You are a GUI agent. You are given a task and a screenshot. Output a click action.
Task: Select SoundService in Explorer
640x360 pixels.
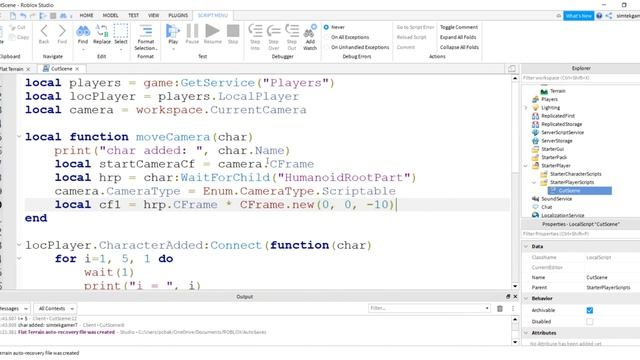(556, 199)
